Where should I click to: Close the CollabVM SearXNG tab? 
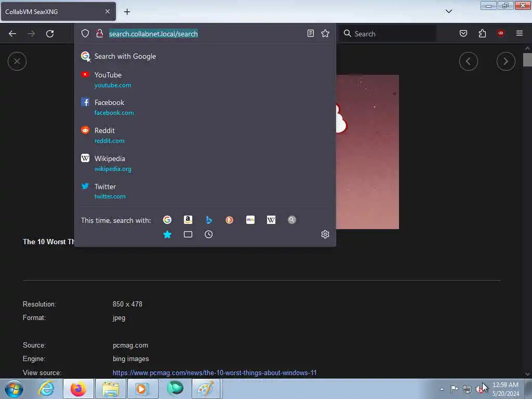tap(108, 11)
